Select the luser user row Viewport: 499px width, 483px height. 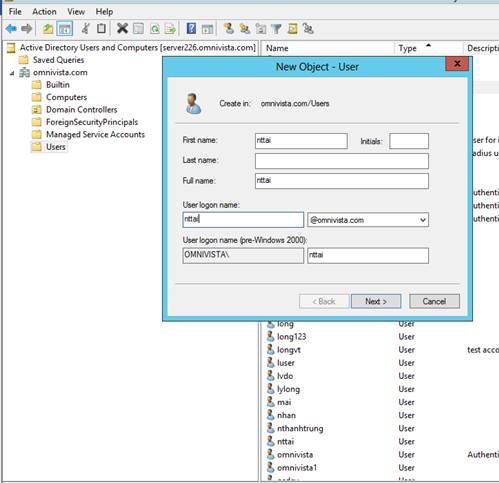click(x=286, y=363)
